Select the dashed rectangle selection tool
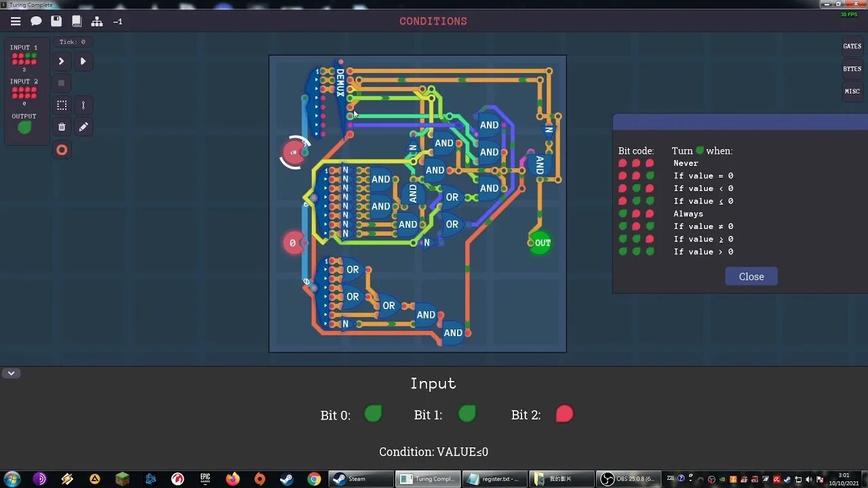This screenshot has width=868, height=488. tap(61, 105)
